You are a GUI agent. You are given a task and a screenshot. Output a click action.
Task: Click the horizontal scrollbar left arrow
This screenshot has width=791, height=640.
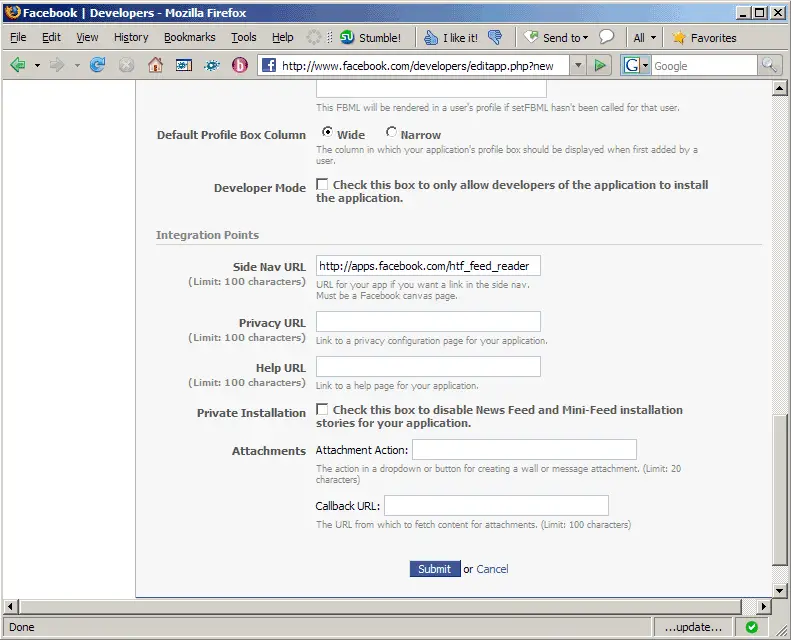(x=10, y=606)
